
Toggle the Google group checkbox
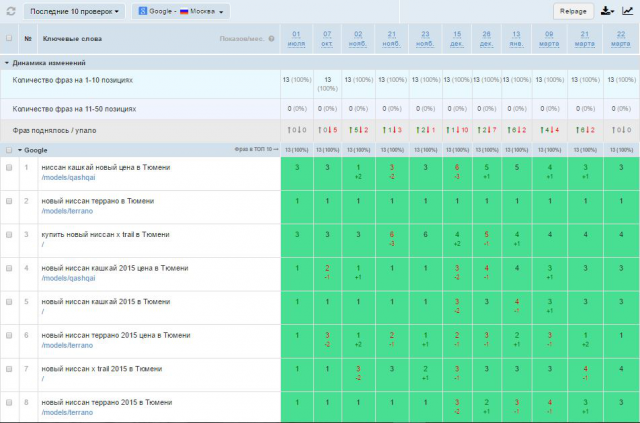point(9,150)
